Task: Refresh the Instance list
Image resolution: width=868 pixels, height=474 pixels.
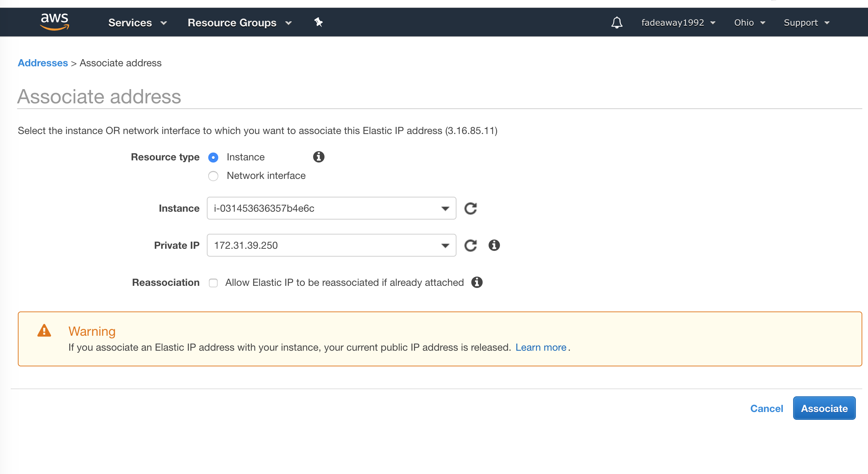Action: point(470,208)
